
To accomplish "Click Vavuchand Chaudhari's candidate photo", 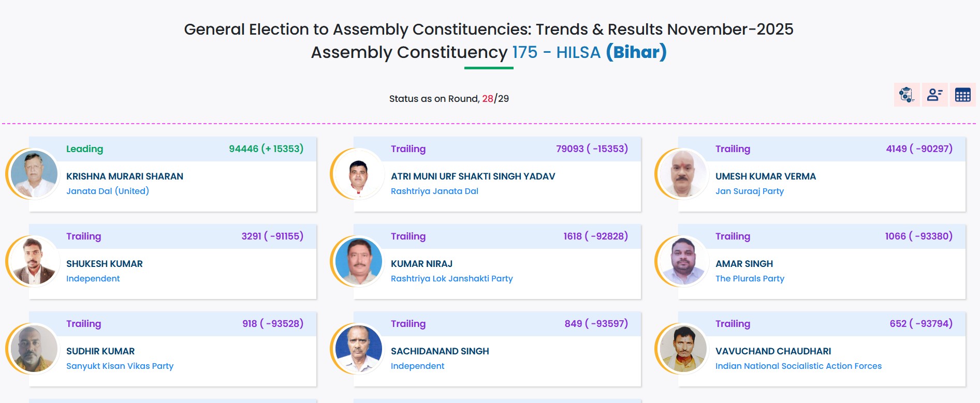I will (x=683, y=349).
